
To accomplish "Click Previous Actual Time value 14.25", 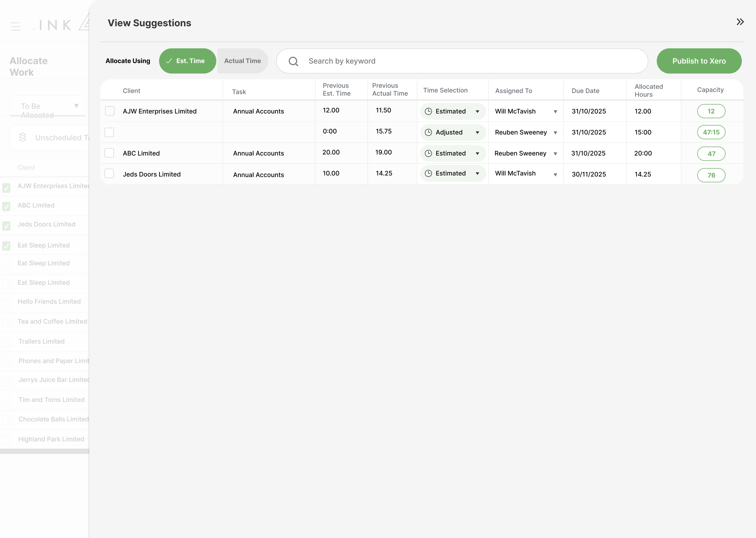I will click(x=384, y=173).
